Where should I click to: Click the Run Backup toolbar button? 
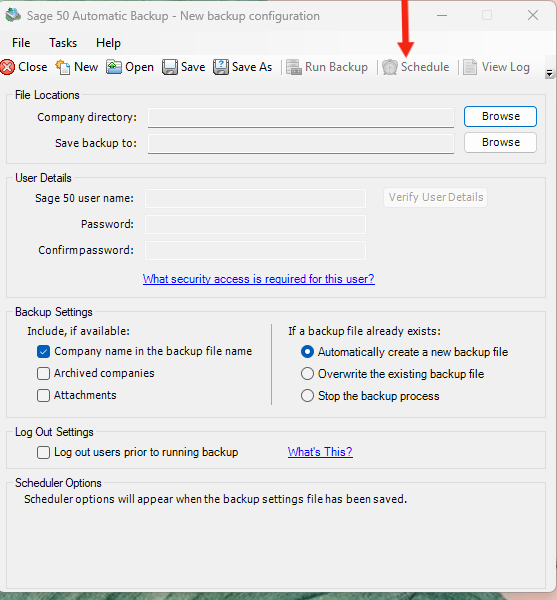tap(327, 67)
